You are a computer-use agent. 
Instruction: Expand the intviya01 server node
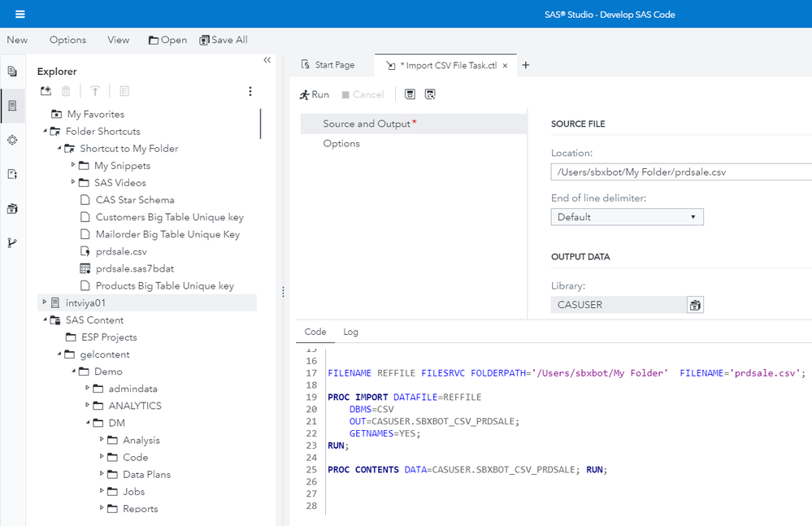[45, 302]
